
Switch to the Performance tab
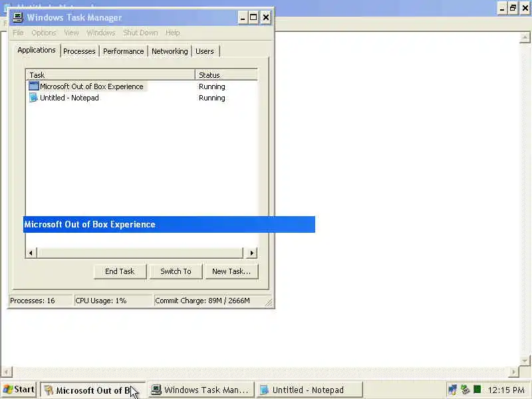(124, 51)
